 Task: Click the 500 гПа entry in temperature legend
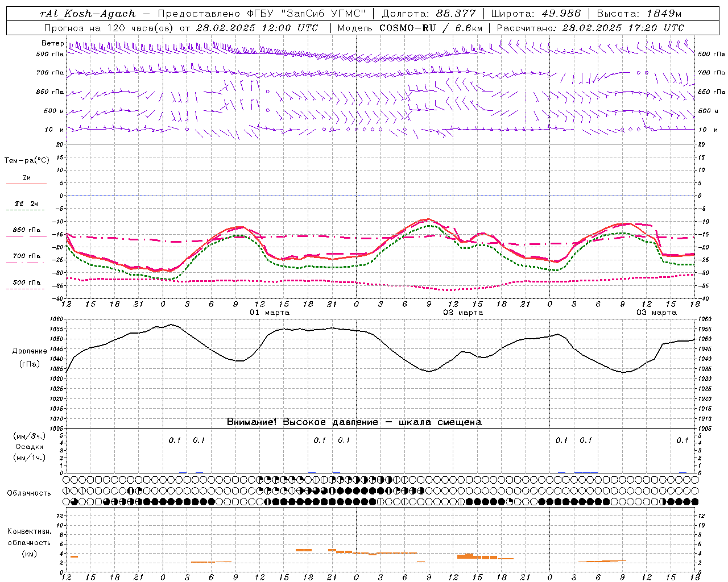pos(26,282)
